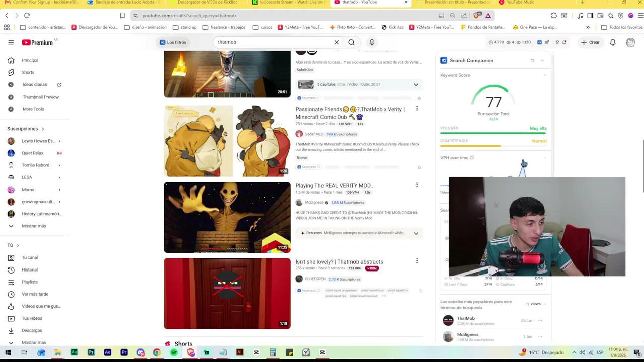Open Todos los favoritos bookmarks folder
The width and height of the screenshot is (644, 362).
tap(621, 27)
